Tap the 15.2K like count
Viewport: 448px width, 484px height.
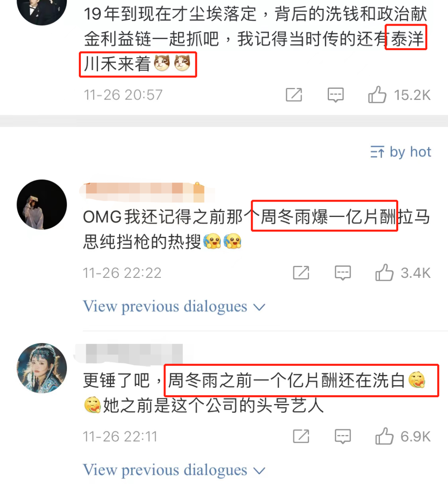412,95
